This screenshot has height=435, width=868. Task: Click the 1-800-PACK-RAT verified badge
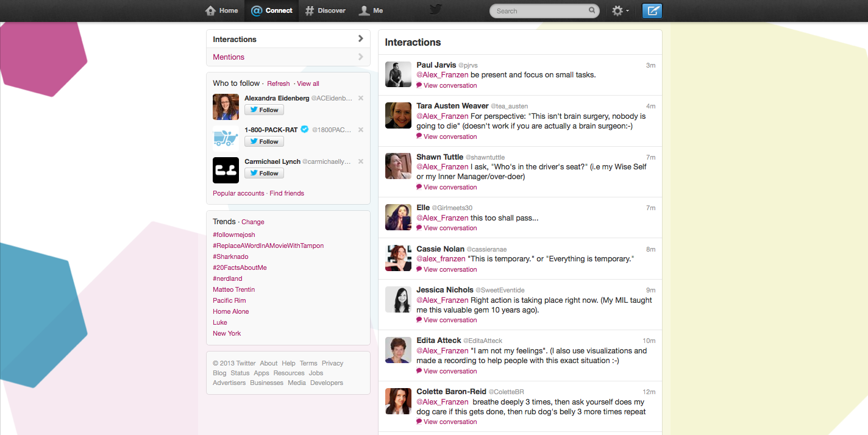coord(305,129)
